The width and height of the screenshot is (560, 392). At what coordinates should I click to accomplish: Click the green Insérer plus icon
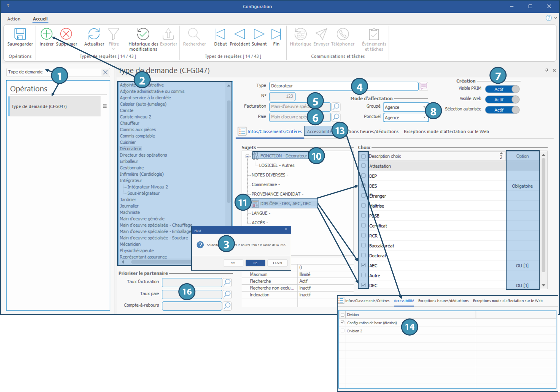[x=46, y=34]
